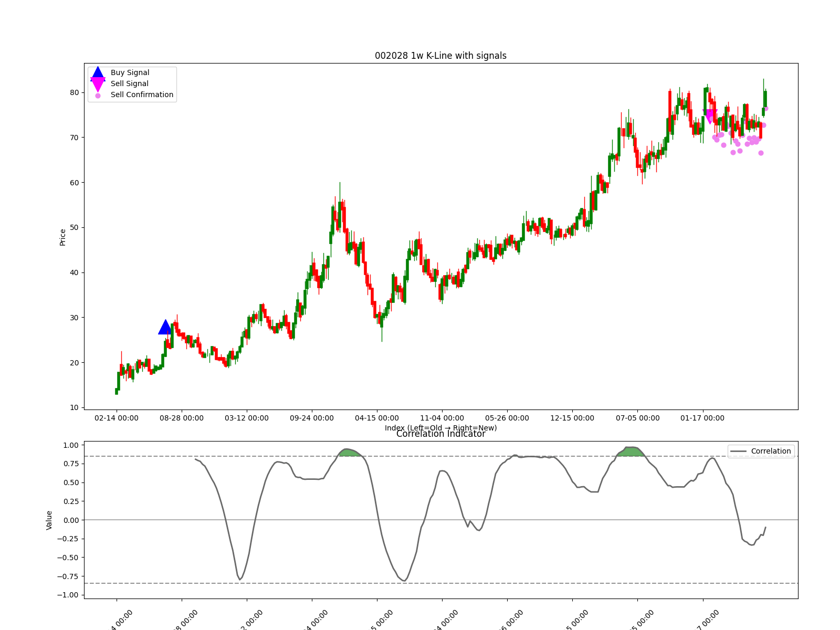Click correlation axis tick 0.00
Viewport: 840px width, 630px height.
pyautogui.click(x=70, y=520)
